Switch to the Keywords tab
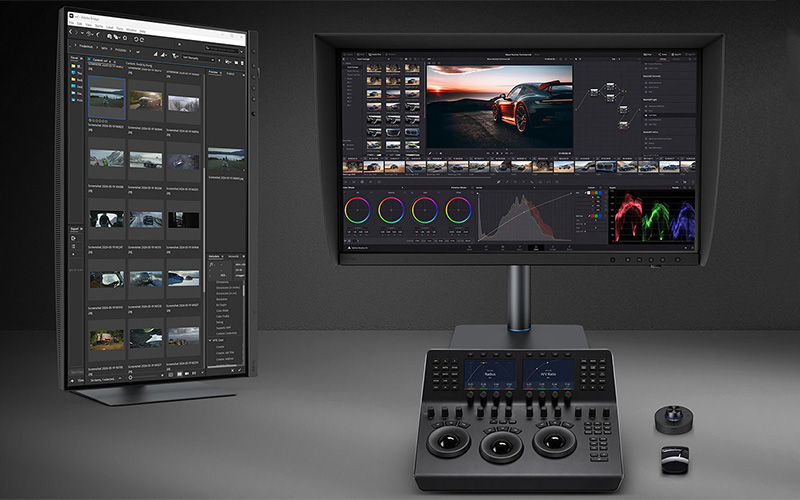800x500 pixels. [x=234, y=256]
